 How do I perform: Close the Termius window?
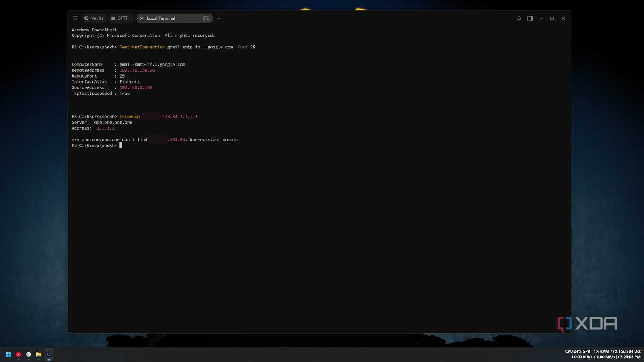click(563, 18)
